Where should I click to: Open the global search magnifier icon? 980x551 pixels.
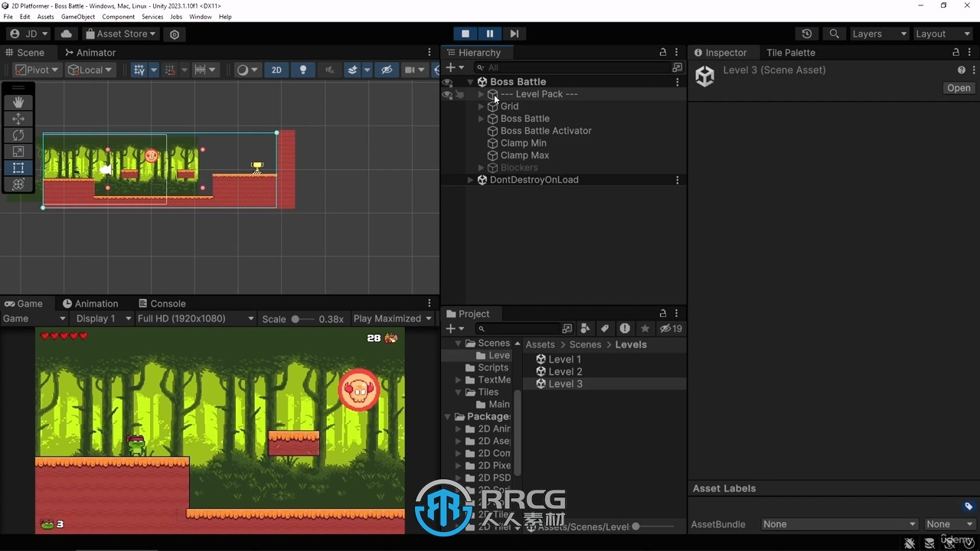835,34
